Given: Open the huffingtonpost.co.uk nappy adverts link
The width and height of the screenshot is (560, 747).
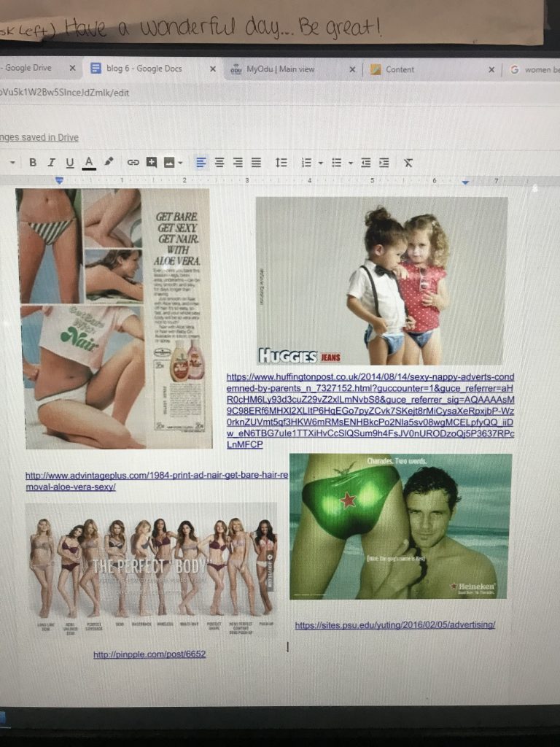Looking at the screenshot, I should pos(370,411).
